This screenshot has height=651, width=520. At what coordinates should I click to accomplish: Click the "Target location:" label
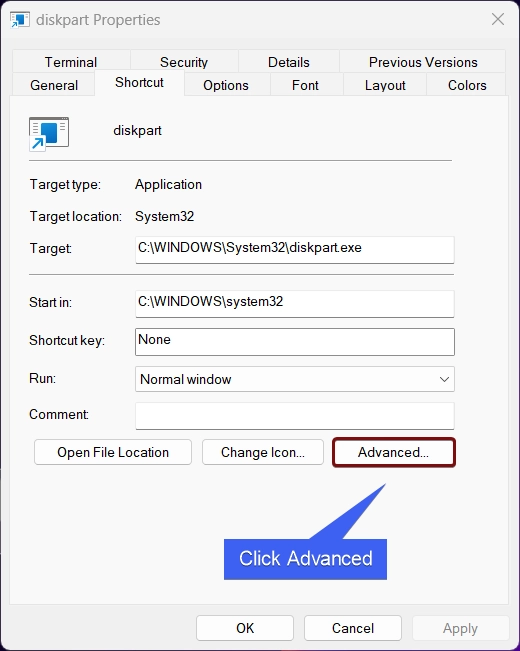pyautogui.click(x=76, y=216)
